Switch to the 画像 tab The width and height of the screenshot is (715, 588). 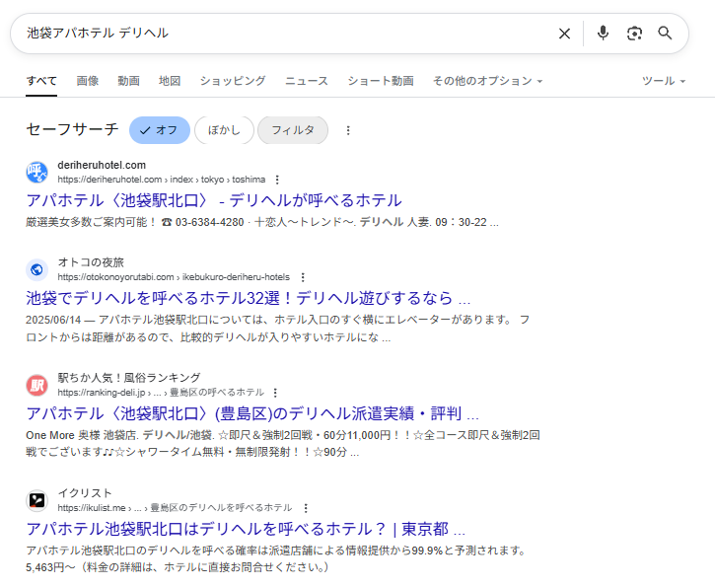pyautogui.click(x=87, y=81)
